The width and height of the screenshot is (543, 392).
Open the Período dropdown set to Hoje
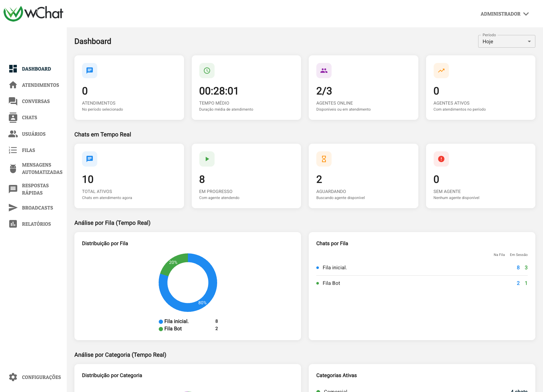[506, 41]
